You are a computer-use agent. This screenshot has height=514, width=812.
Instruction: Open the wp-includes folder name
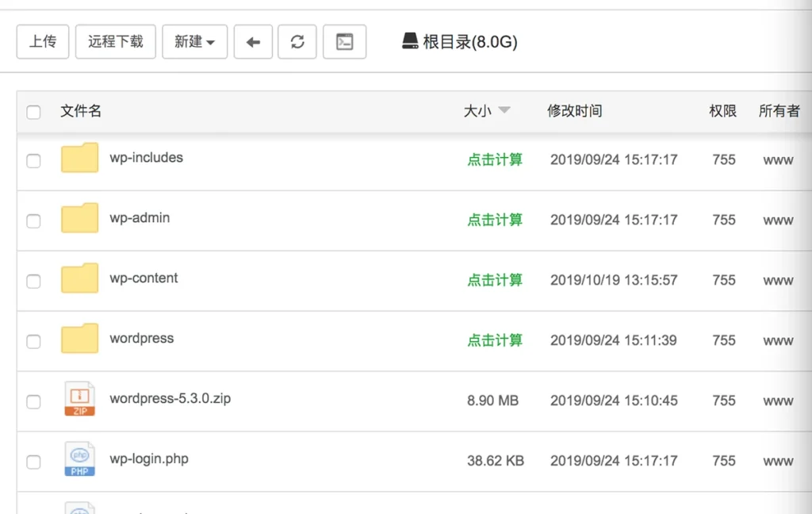[x=146, y=158]
